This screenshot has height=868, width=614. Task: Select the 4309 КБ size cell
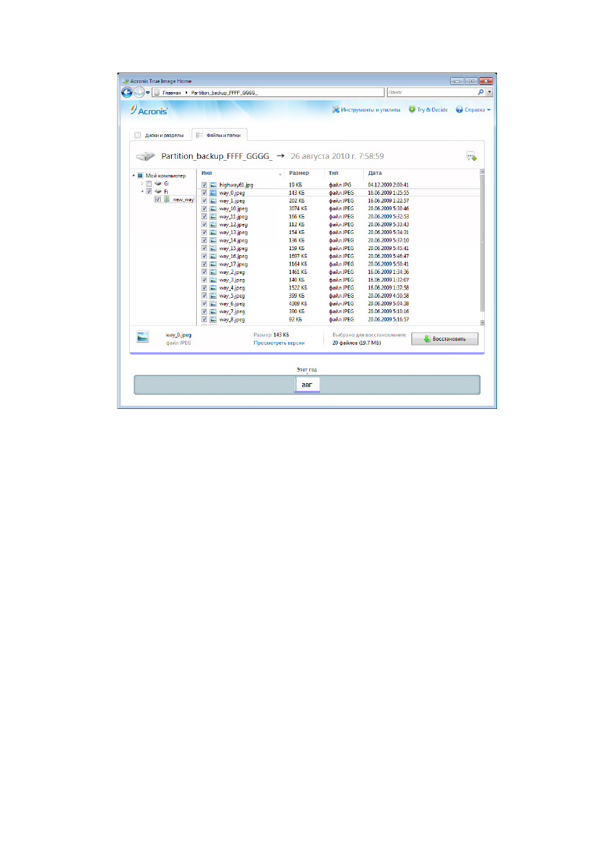click(298, 303)
